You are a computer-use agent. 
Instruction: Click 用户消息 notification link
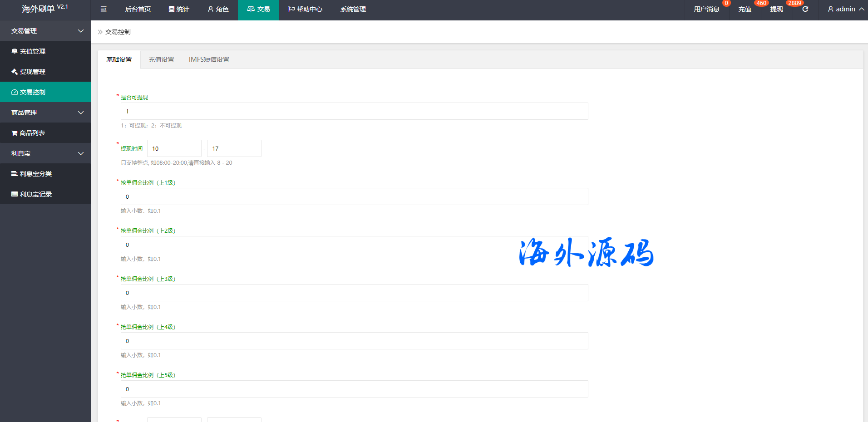(706, 9)
